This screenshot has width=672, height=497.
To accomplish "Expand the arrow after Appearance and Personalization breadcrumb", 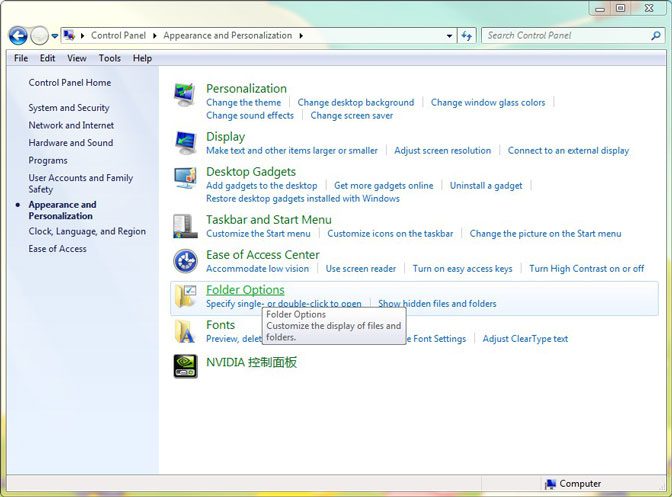I will [x=301, y=36].
